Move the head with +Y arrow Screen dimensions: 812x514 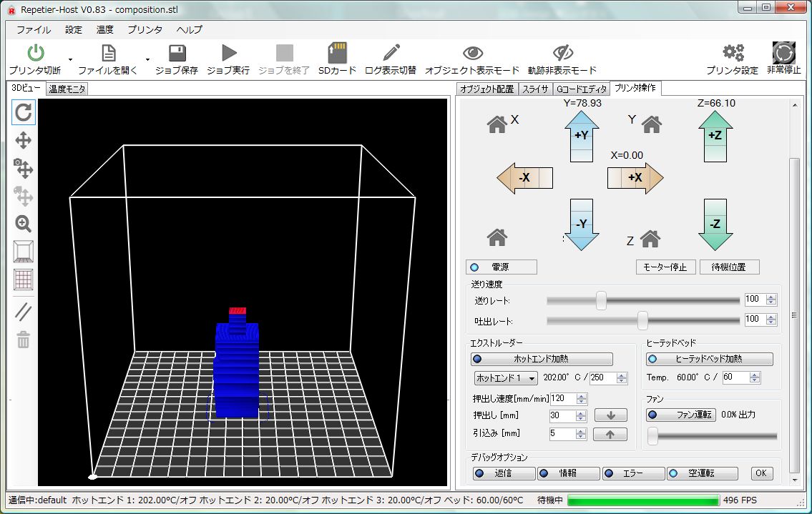(x=582, y=136)
